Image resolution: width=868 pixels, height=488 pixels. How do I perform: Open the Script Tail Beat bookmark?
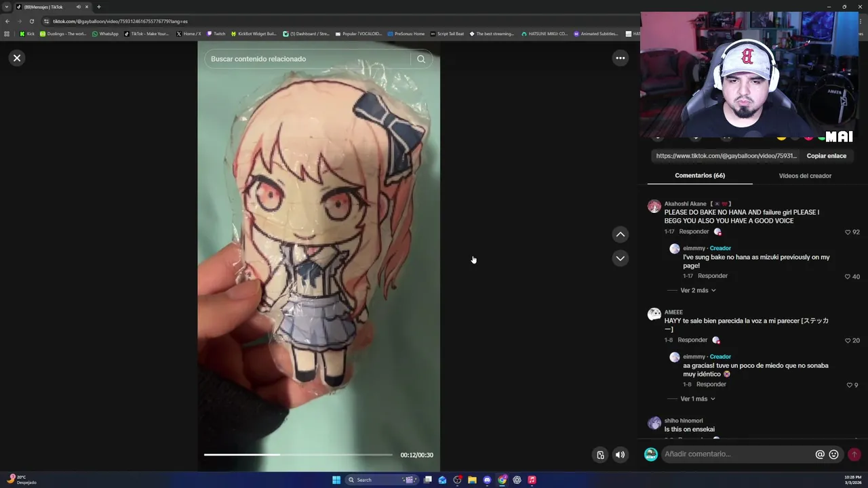(447, 34)
